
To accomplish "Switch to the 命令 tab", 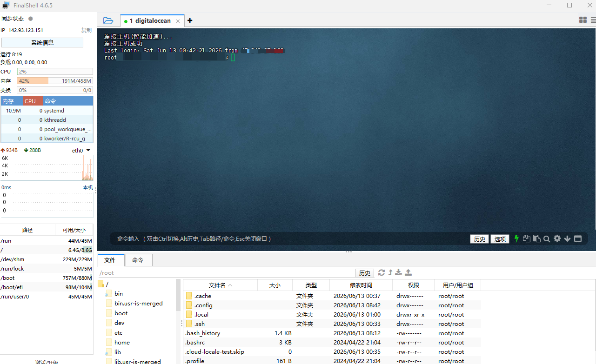I will click(x=138, y=260).
